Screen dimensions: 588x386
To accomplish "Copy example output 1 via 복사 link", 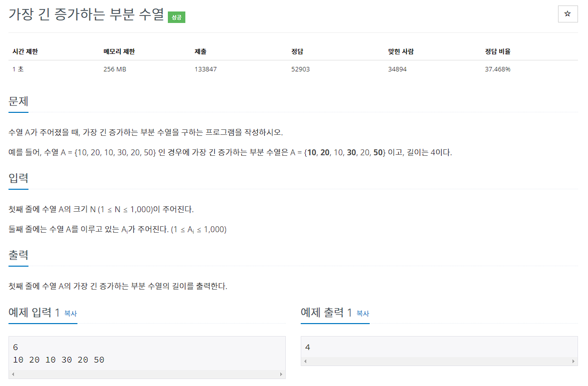I will click(x=363, y=313).
